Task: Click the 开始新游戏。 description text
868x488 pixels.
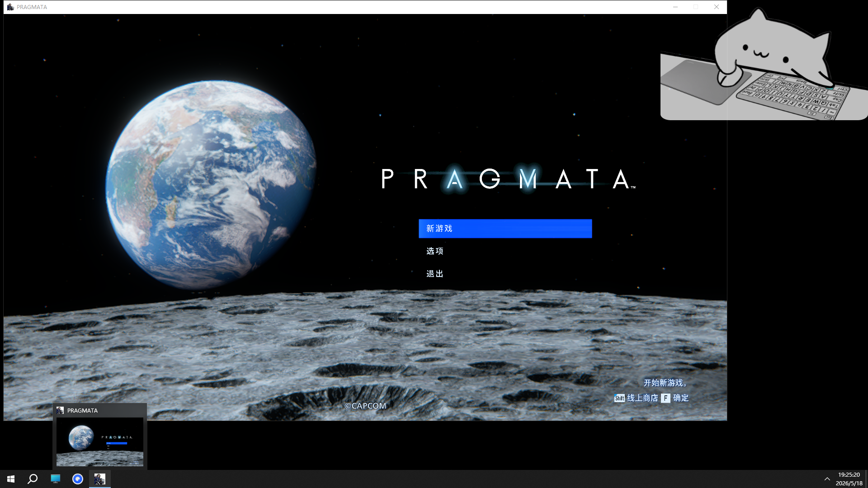Action: (x=666, y=383)
